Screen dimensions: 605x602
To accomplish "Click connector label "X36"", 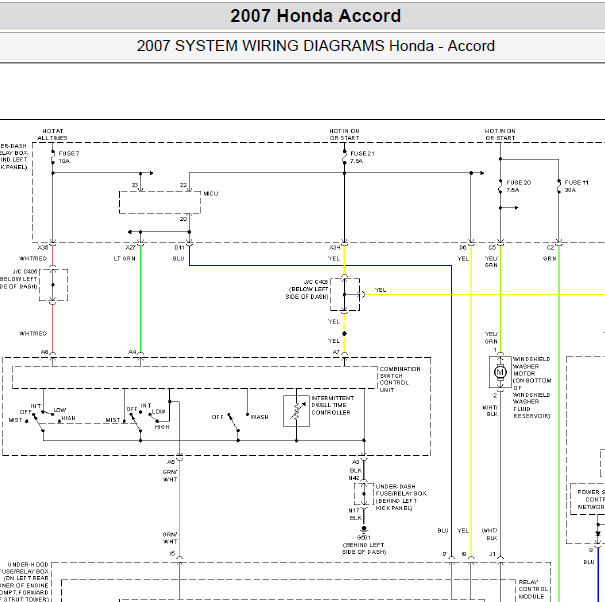I will point(42,247).
